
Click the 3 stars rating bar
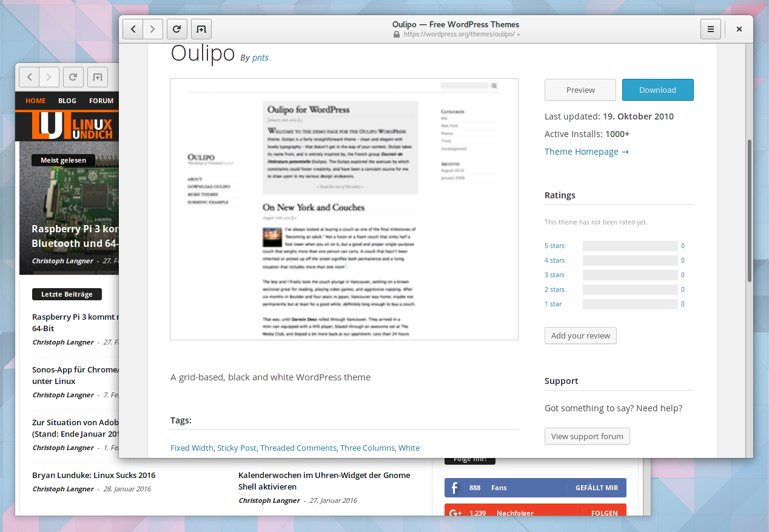[630, 275]
